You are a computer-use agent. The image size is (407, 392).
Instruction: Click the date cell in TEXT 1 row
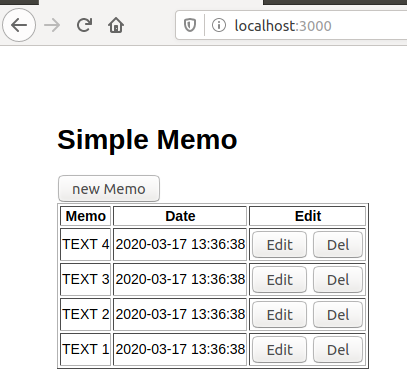(180, 349)
